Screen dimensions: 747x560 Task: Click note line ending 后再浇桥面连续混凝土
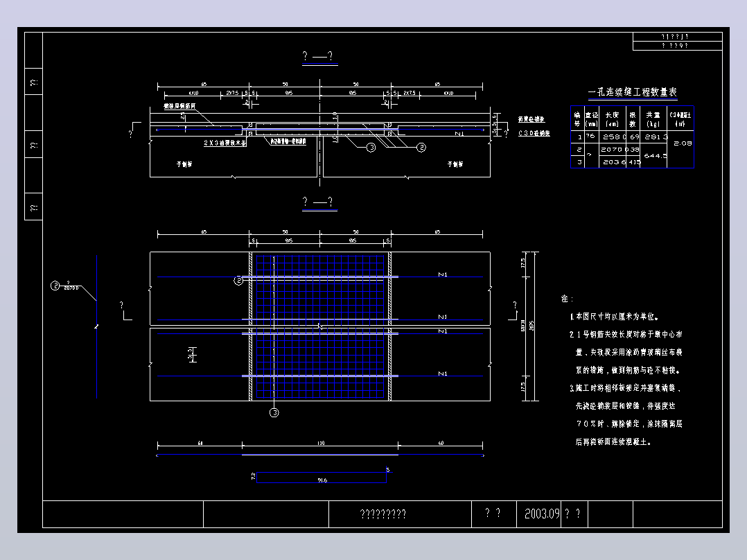(613, 441)
